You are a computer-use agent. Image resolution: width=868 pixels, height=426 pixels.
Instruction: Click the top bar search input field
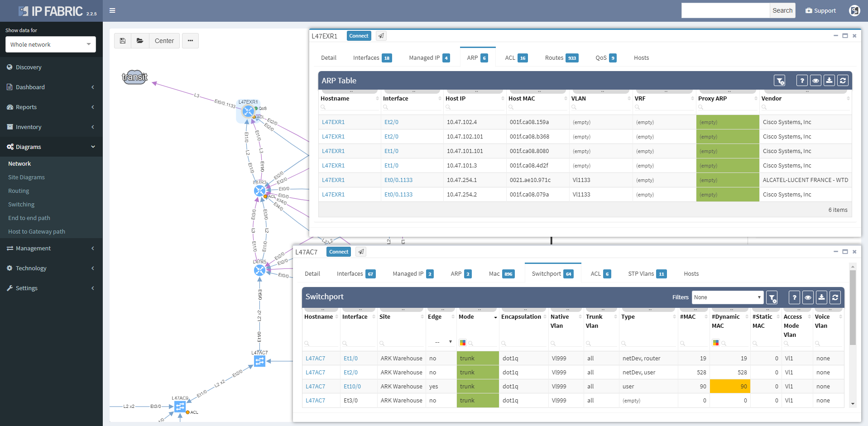(726, 10)
